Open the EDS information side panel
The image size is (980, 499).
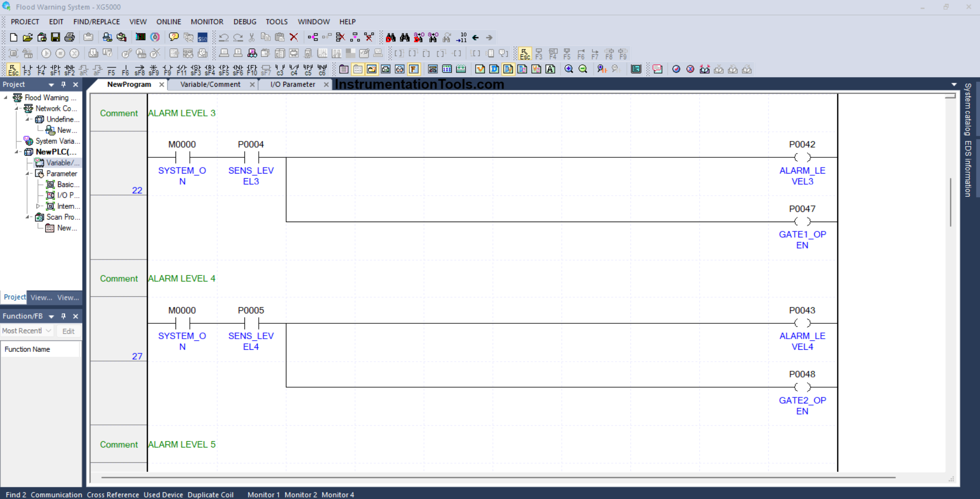click(968, 169)
